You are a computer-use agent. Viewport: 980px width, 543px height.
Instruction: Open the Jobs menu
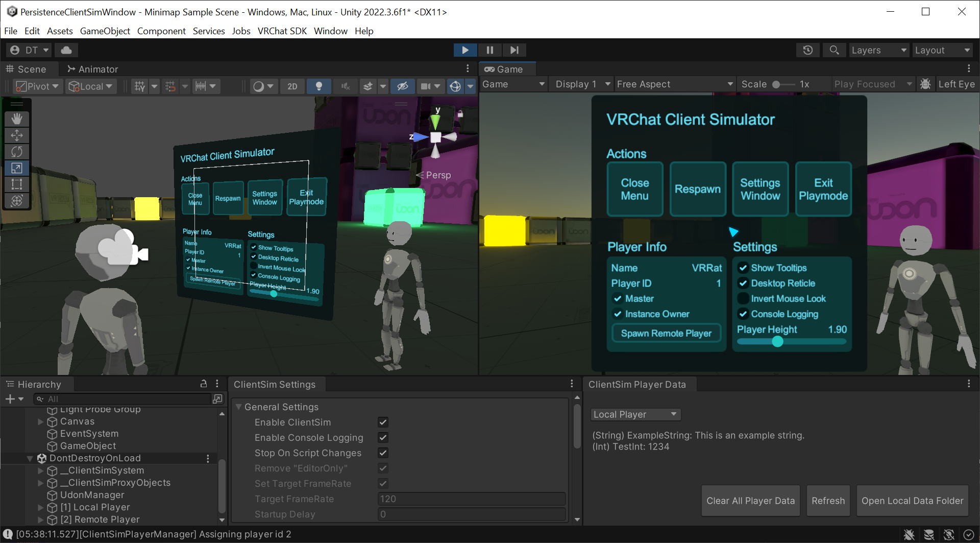coord(241,31)
